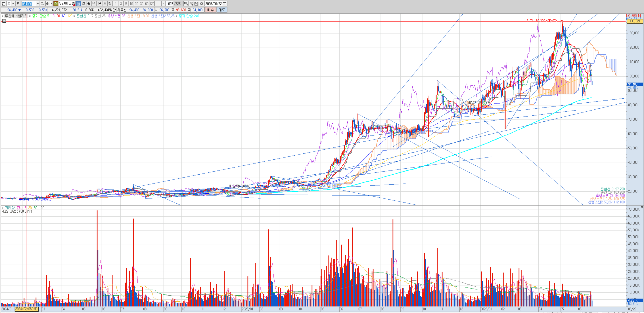Click the 최고 139,200 (05/07) label

point(541,21)
